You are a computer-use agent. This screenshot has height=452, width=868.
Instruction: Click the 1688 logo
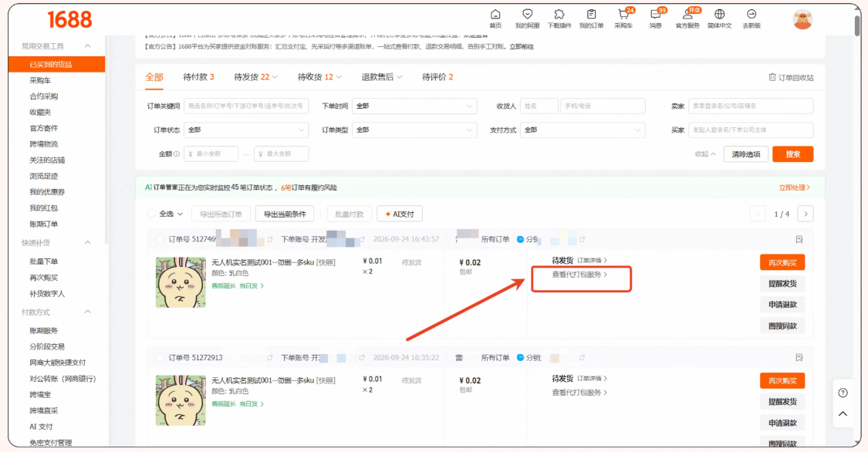coord(69,20)
